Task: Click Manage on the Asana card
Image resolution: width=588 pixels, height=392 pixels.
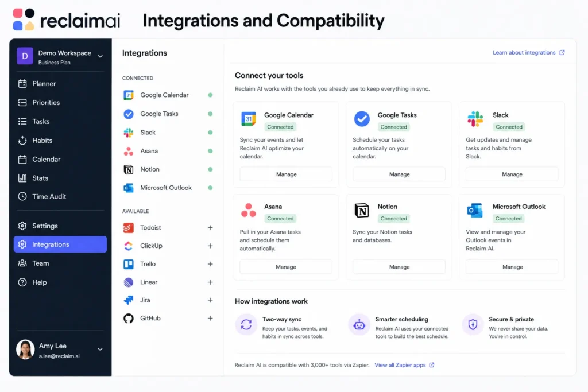Action: point(286,267)
